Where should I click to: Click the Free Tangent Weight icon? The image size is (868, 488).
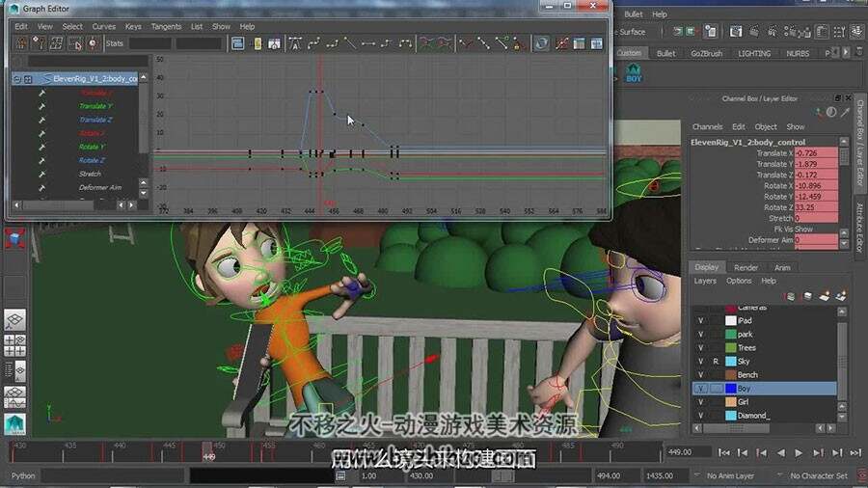point(502,43)
